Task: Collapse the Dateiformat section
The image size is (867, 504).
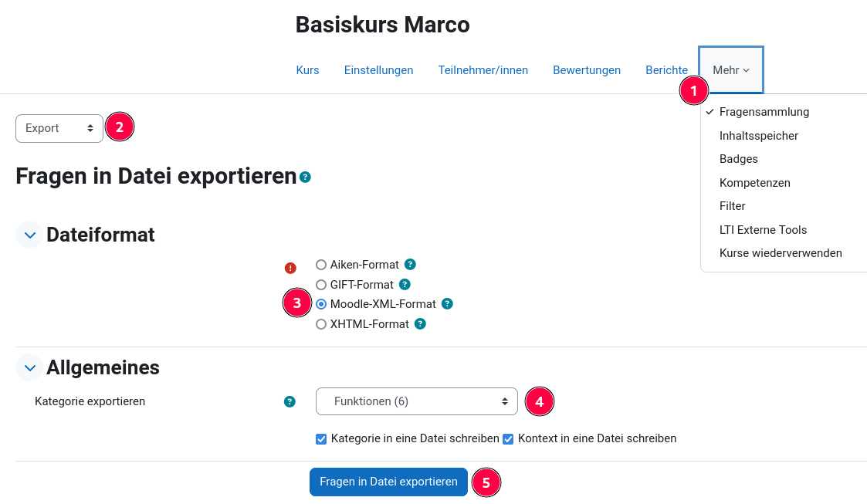Action: 29,235
